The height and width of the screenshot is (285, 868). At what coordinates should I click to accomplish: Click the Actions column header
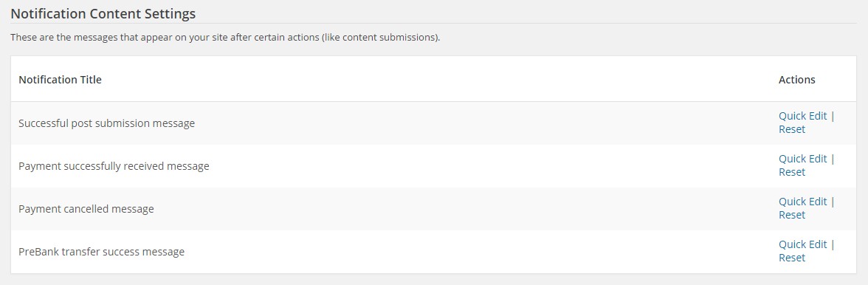(796, 79)
